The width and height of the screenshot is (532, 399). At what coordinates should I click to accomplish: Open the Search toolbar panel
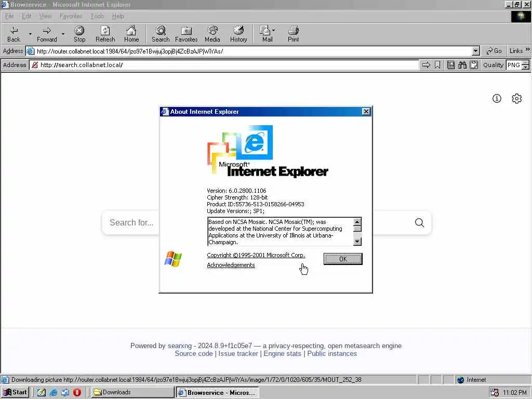pyautogui.click(x=161, y=34)
